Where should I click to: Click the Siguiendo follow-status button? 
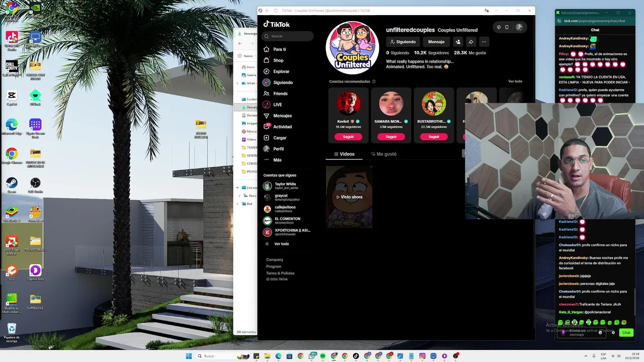point(403,42)
